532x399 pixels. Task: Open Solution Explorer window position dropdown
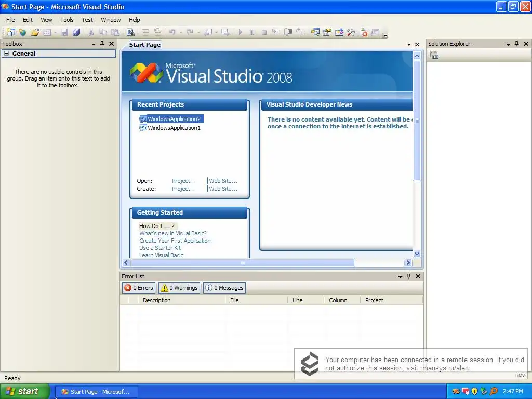pyautogui.click(x=508, y=44)
